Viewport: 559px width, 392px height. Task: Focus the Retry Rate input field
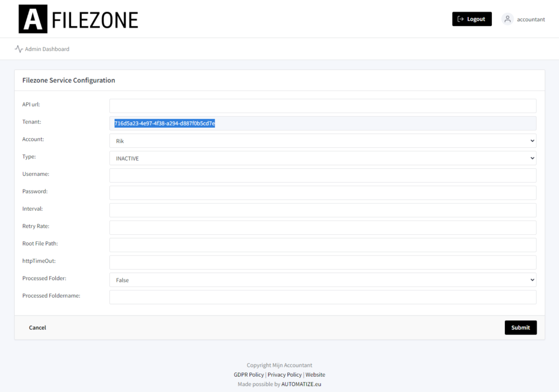[x=323, y=228]
